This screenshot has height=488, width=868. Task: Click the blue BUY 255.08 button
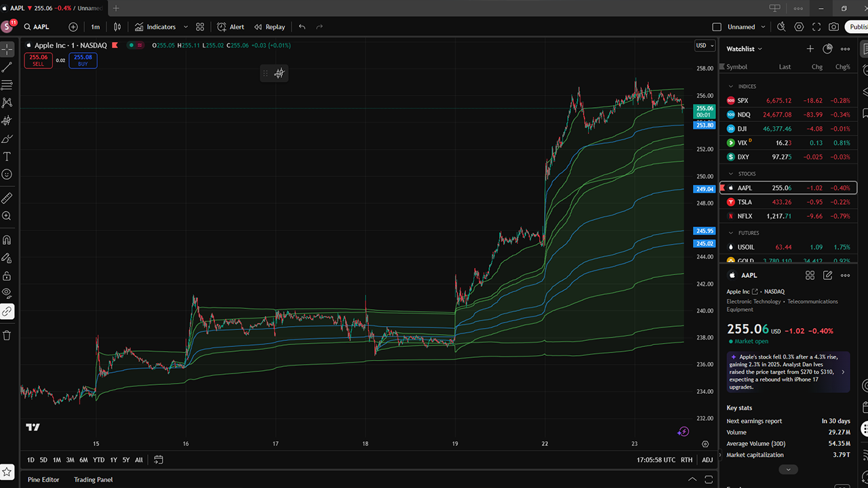tap(83, 60)
